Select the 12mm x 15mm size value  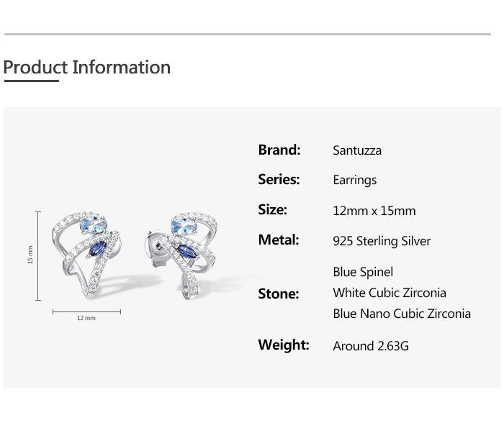(374, 211)
